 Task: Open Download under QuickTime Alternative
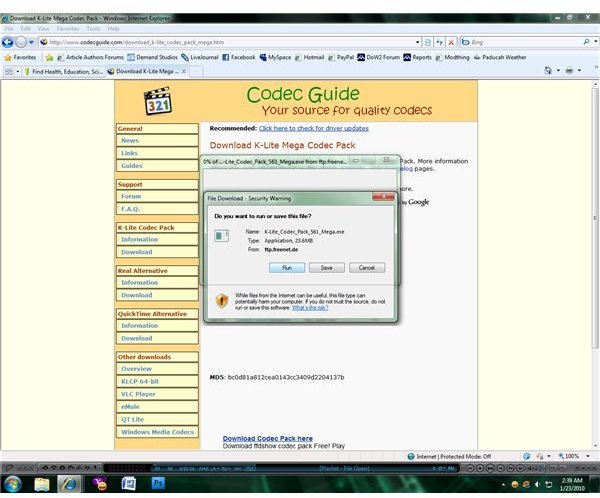tap(157, 338)
